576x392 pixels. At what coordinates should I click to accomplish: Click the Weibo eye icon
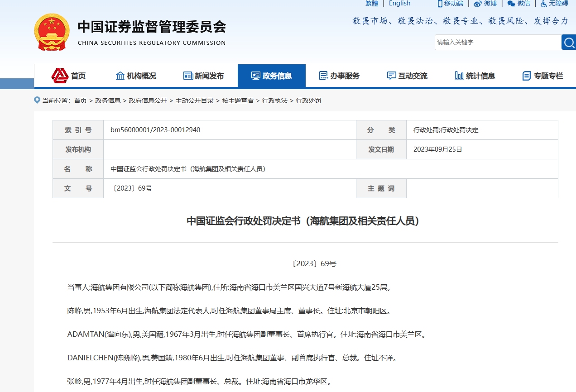tap(478, 4)
